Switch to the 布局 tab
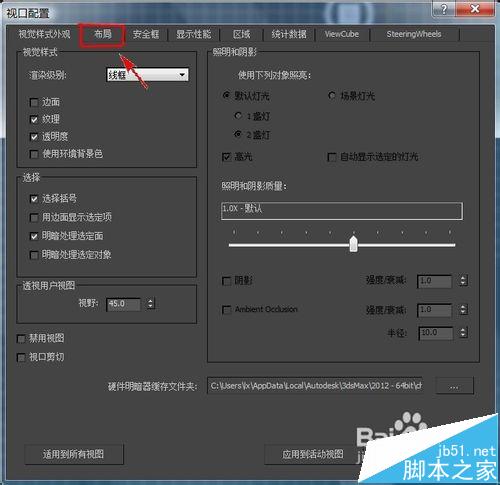 [x=102, y=34]
